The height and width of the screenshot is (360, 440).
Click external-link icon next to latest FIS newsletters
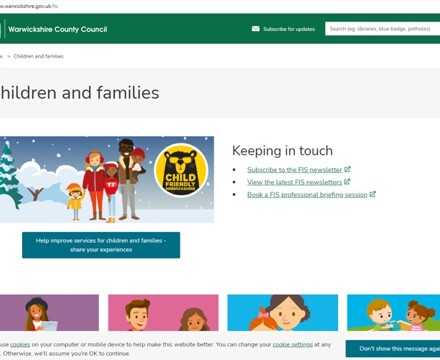click(347, 182)
